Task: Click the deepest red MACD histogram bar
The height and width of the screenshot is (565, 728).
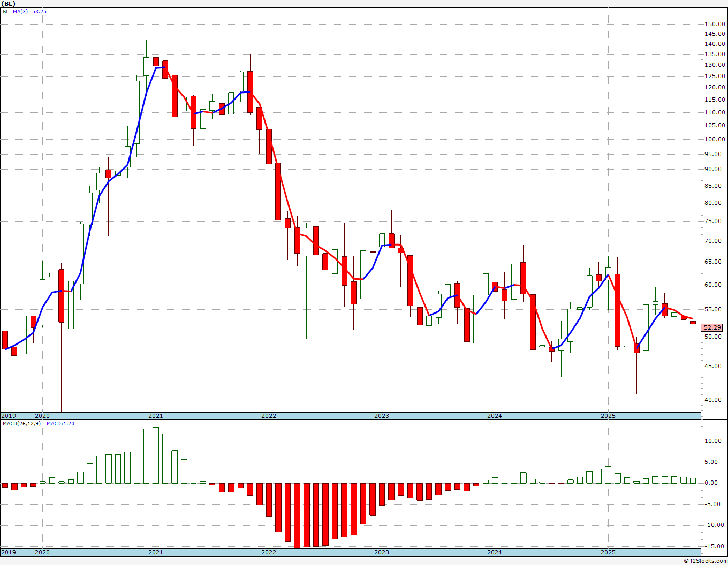Action: pyautogui.click(x=297, y=516)
